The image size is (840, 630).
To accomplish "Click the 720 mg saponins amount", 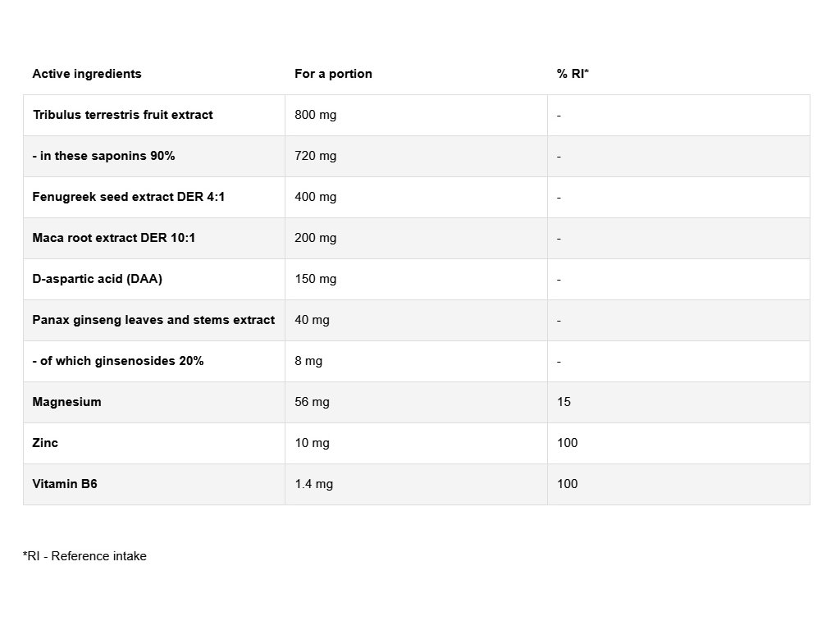I will 316,156.
